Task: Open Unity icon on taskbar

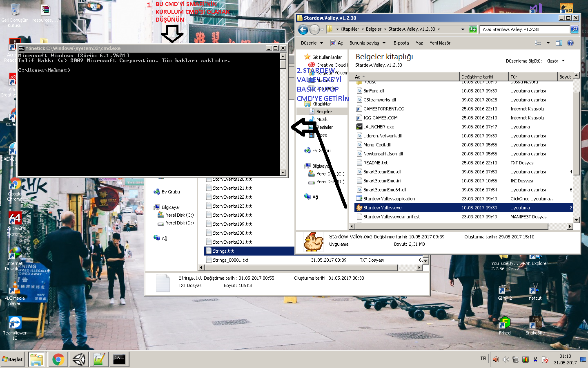Action: (79, 359)
